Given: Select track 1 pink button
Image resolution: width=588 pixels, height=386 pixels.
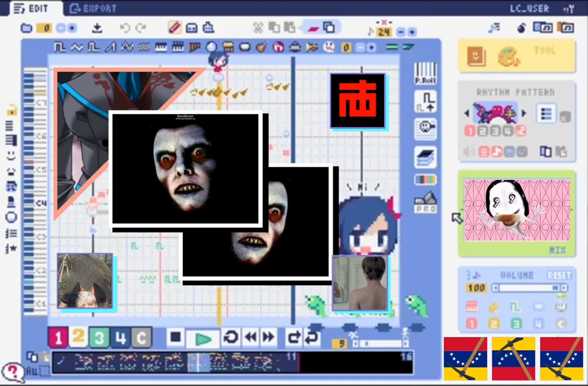Looking at the screenshot, I should pyautogui.click(x=58, y=337).
